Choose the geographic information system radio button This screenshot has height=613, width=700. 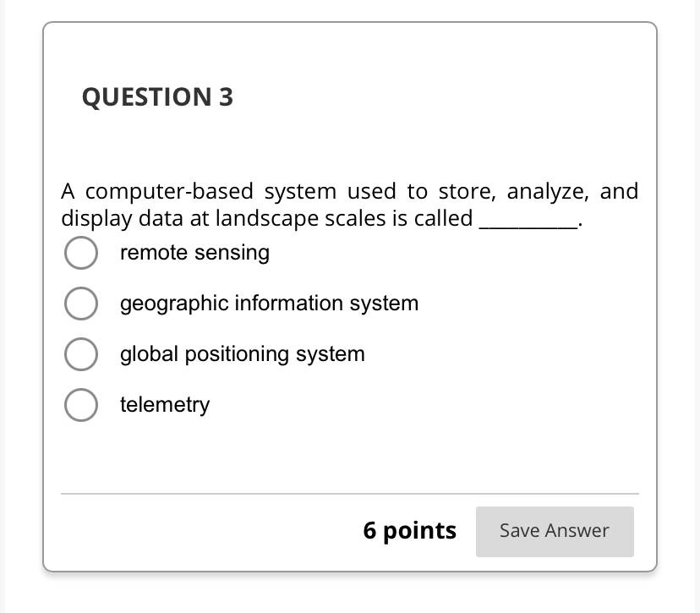(x=80, y=304)
